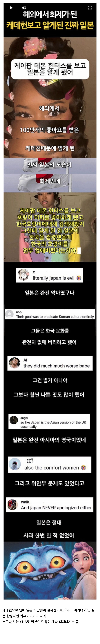Click the comment 'And japan NEVER apologized either'
100x644 pixels.
pos(56,507)
